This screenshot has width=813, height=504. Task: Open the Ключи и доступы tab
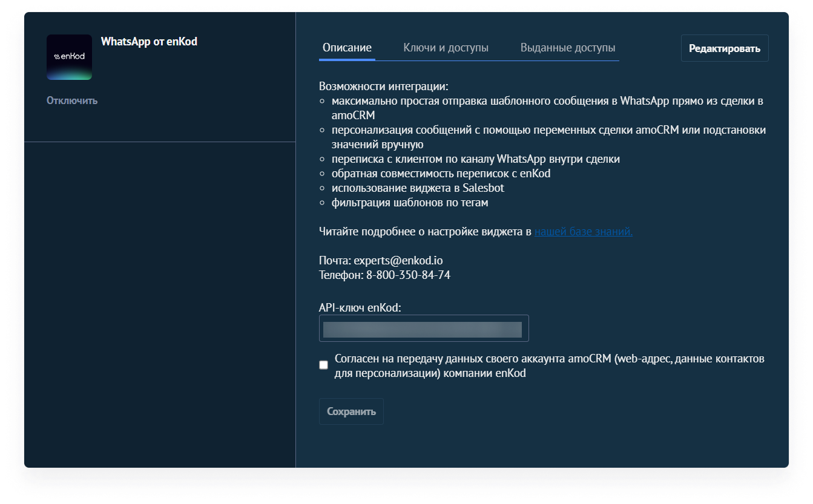click(x=446, y=48)
